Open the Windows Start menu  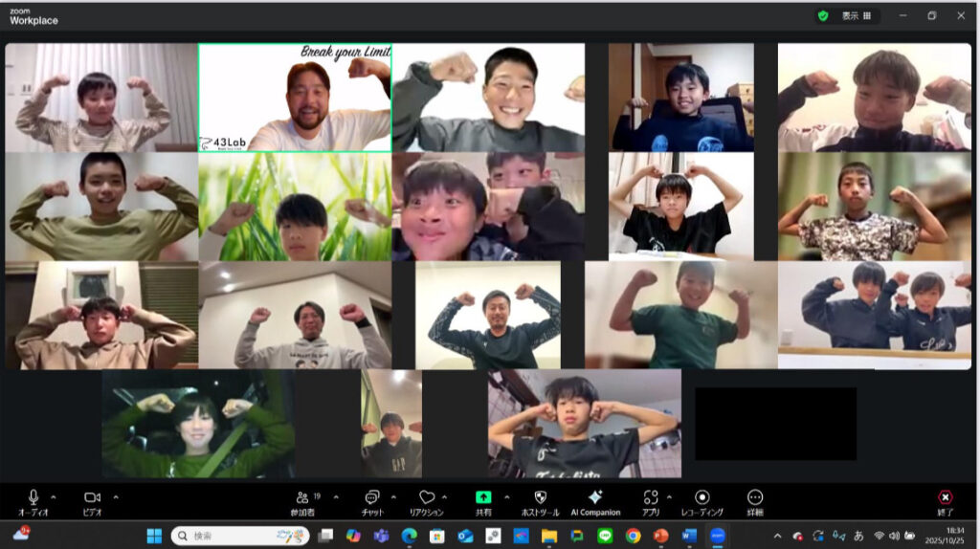(154, 536)
